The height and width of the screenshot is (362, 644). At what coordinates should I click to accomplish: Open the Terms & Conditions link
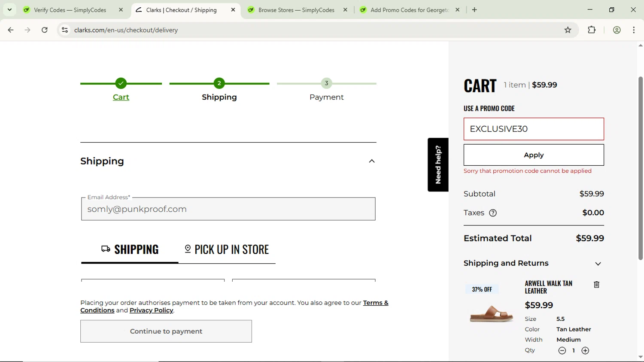(x=376, y=303)
